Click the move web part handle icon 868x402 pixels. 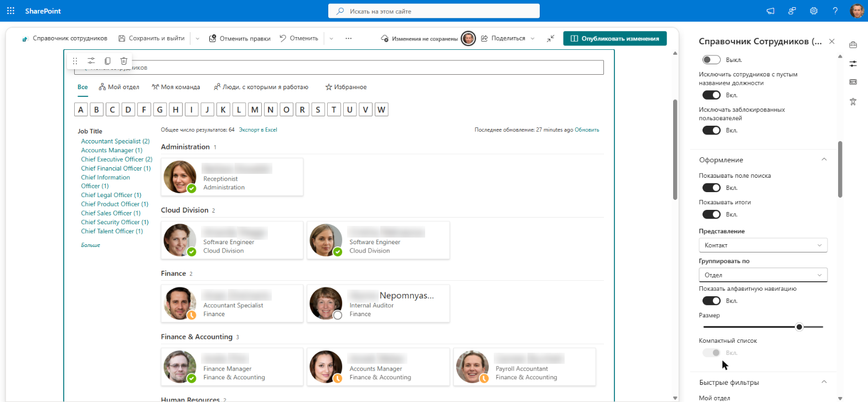pyautogui.click(x=75, y=61)
